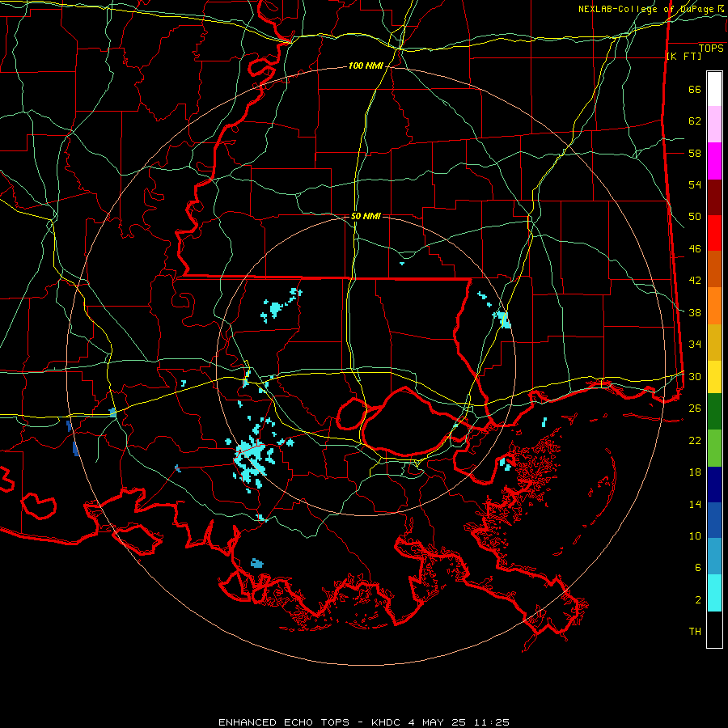Click the 26 legend label

pos(695,408)
